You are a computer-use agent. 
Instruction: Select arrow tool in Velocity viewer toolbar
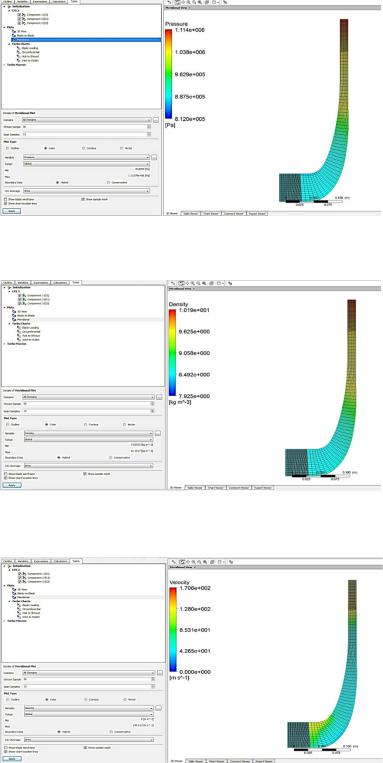click(x=175, y=562)
